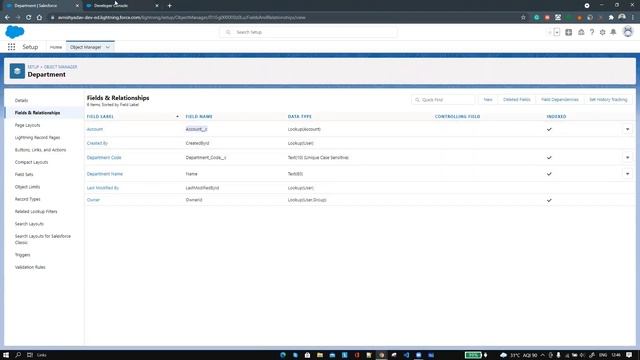This screenshot has height=360, width=640.
Task: Show hidden system tray icons
Action: tap(542, 355)
